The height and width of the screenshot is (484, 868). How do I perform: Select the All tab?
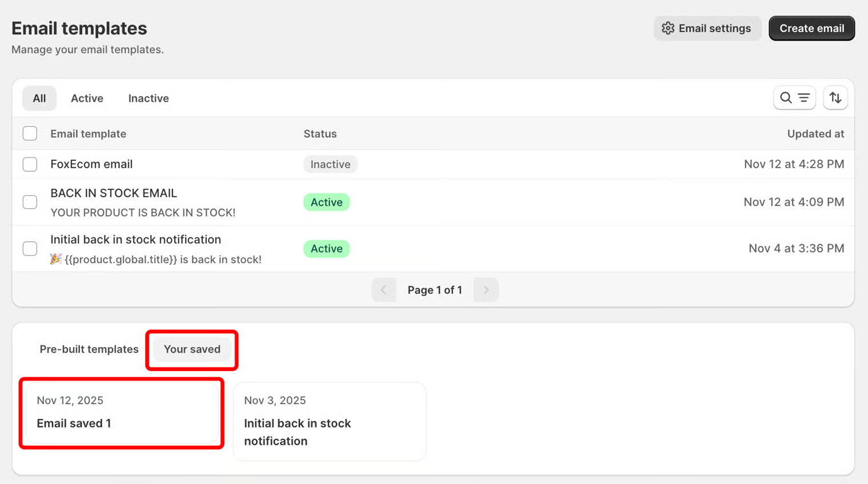tap(39, 98)
